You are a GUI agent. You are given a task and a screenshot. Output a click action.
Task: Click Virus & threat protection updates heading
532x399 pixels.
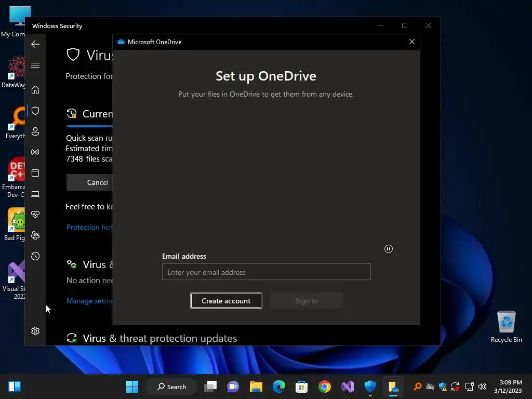tap(160, 338)
